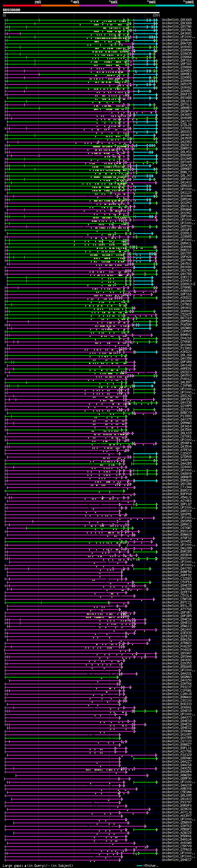Select UniRef100_C0PMV5 subject label
Image resolution: width=197 pixels, height=868 pixels.
[177, 331]
